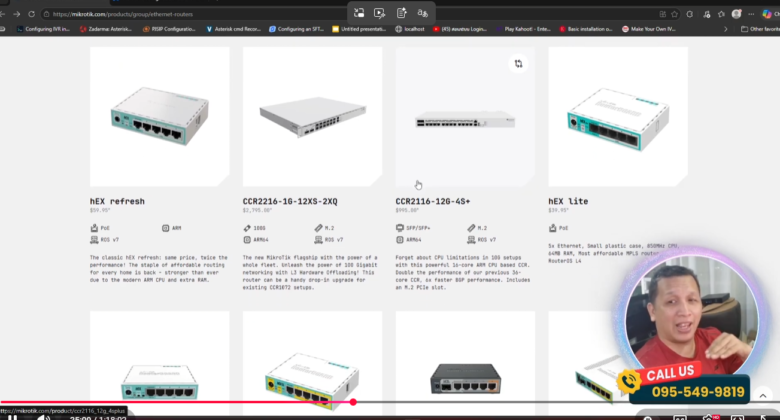Click the 'CCR2116-12G-4S+' product title
This screenshot has width=780, height=420.
click(433, 201)
